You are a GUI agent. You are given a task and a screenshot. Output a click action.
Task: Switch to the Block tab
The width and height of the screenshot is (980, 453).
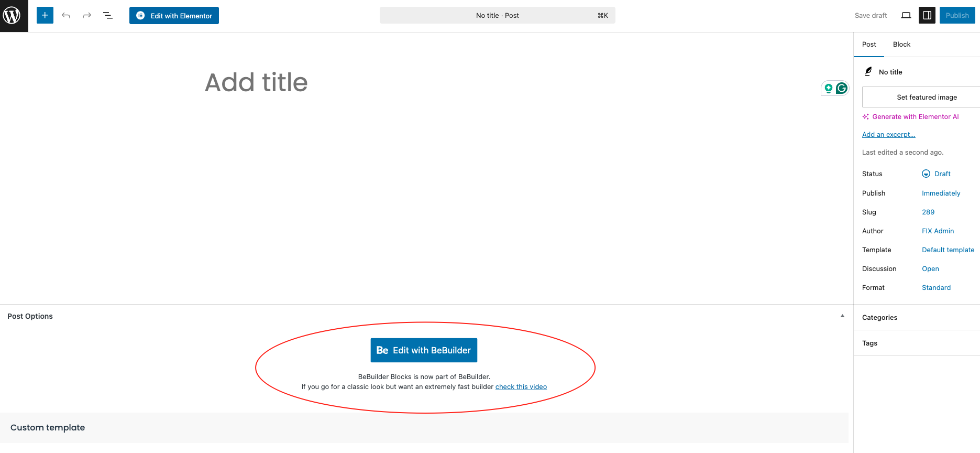point(901,45)
